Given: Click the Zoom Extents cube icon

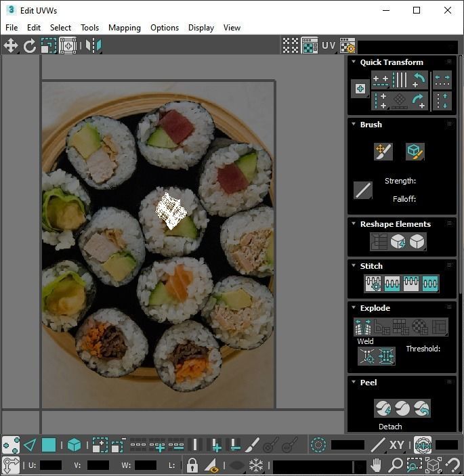Looking at the screenshot, I should tap(434, 465).
